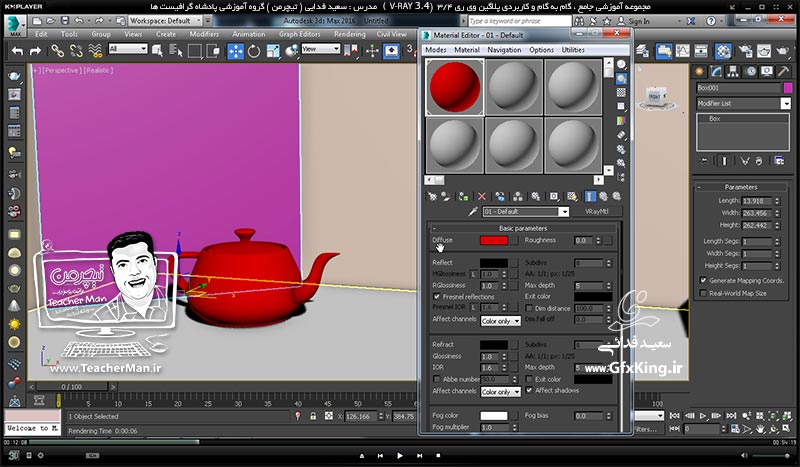This screenshot has height=467, width=800.
Task: Collapse the Parameters rollout in command panel
Action: 741,187
